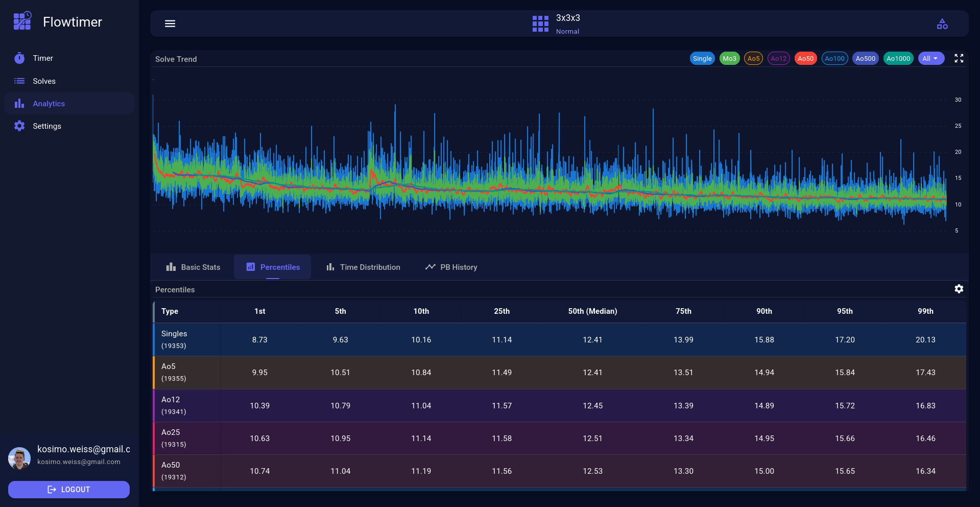Click the Flowtimer logo icon
Viewport: 980px width, 507px height.
pos(22,21)
